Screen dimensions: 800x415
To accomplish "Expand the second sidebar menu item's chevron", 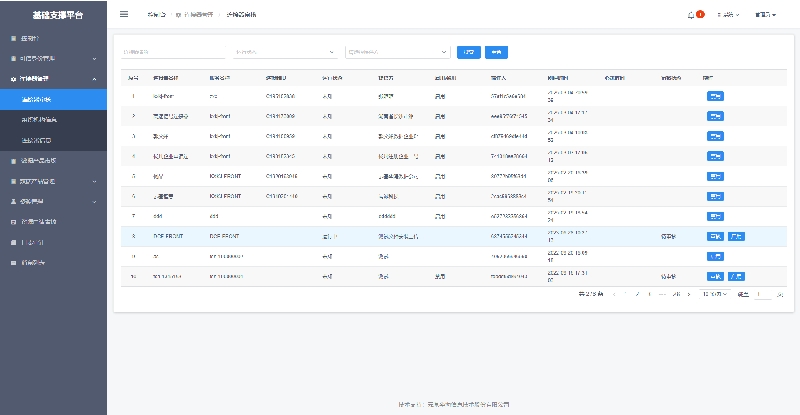I will pos(94,58).
